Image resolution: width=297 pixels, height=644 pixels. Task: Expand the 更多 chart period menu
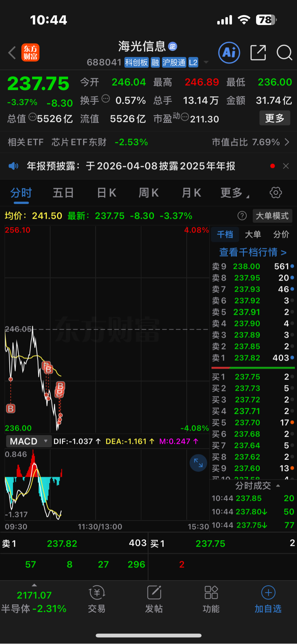pyautogui.click(x=234, y=192)
